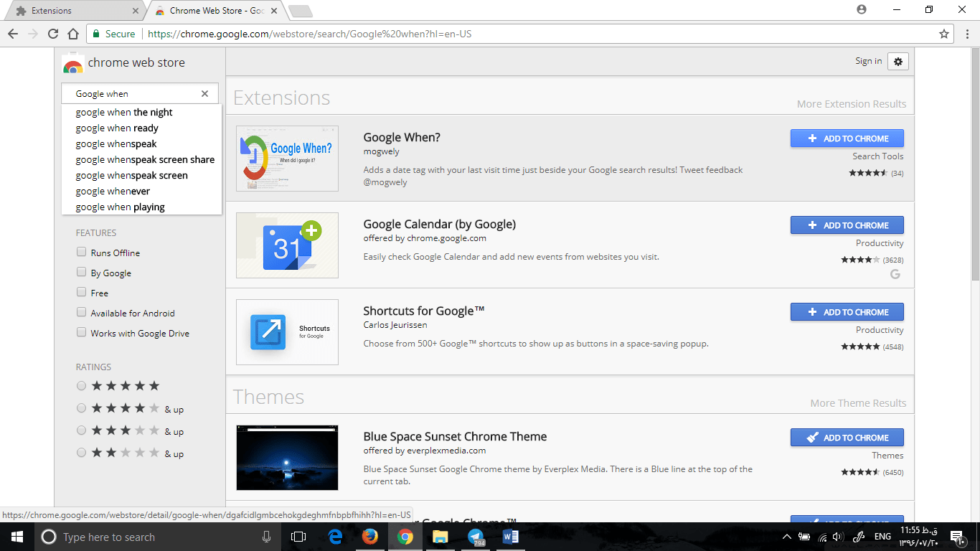Bookmark this page with star icon

pyautogui.click(x=944, y=34)
